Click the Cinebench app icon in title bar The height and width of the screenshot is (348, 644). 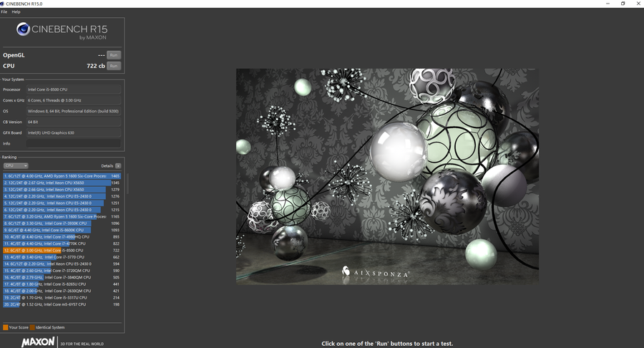click(x=4, y=4)
